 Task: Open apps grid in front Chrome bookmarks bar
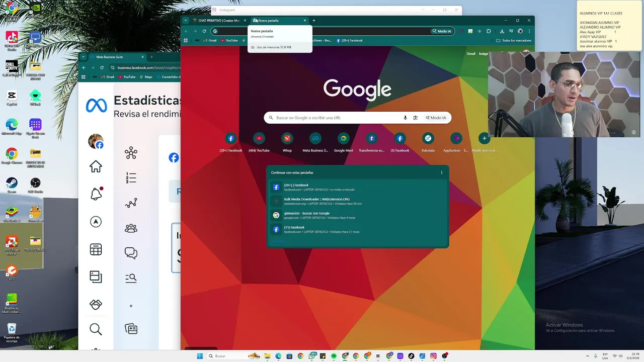pos(186,40)
